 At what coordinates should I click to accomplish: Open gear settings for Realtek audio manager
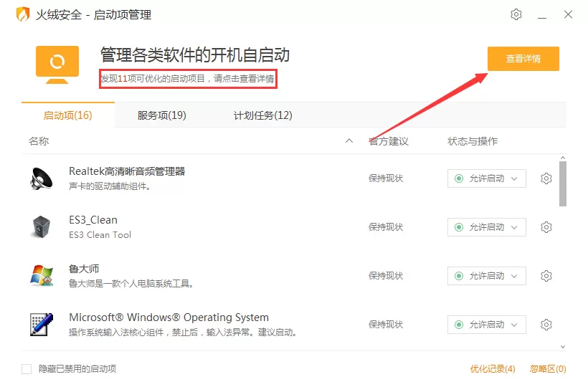tap(546, 178)
